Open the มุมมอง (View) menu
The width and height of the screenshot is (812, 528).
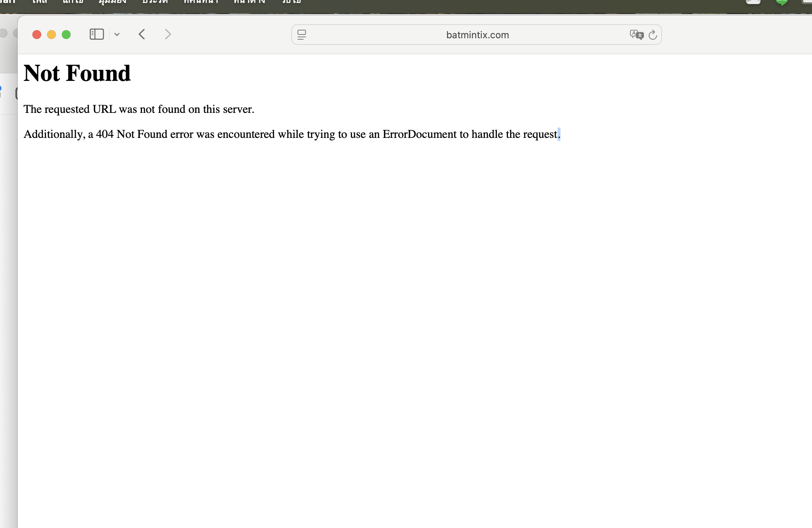pos(113,2)
